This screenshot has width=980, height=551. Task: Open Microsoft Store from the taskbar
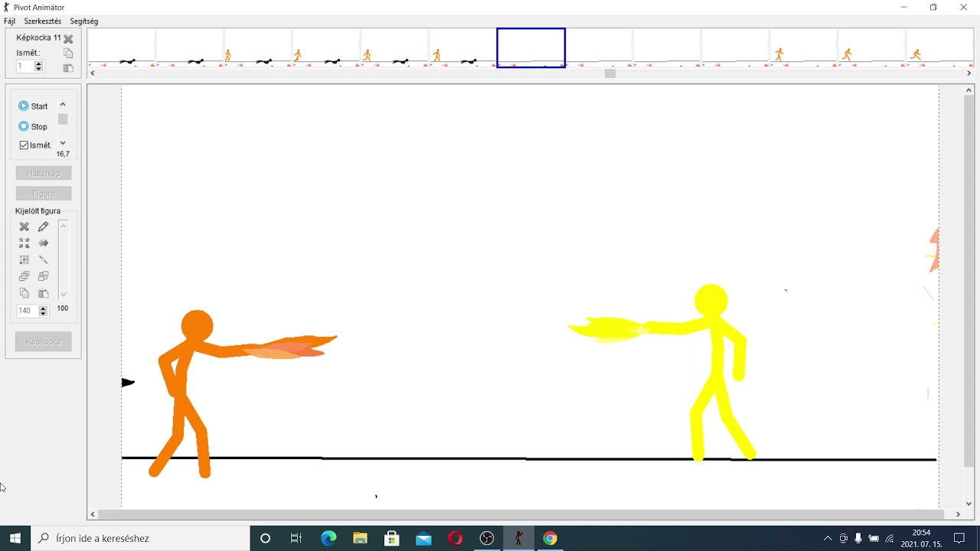[x=392, y=538]
